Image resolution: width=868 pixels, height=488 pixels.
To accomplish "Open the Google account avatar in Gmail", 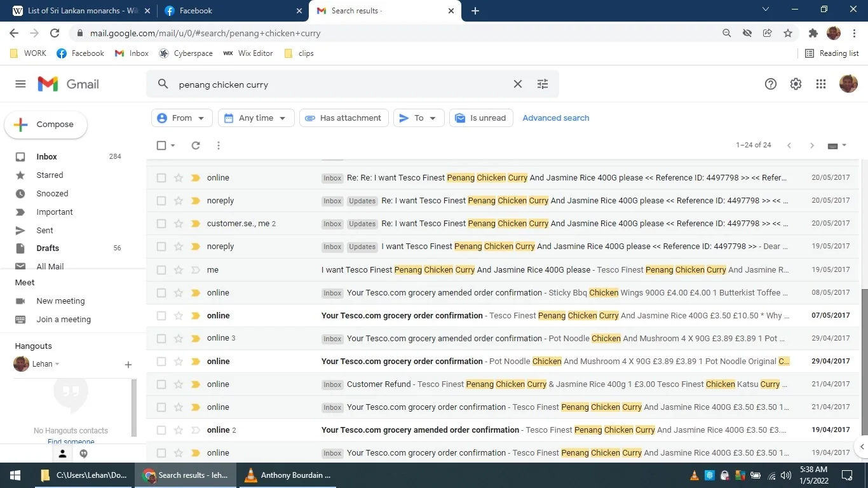I will (848, 84).
